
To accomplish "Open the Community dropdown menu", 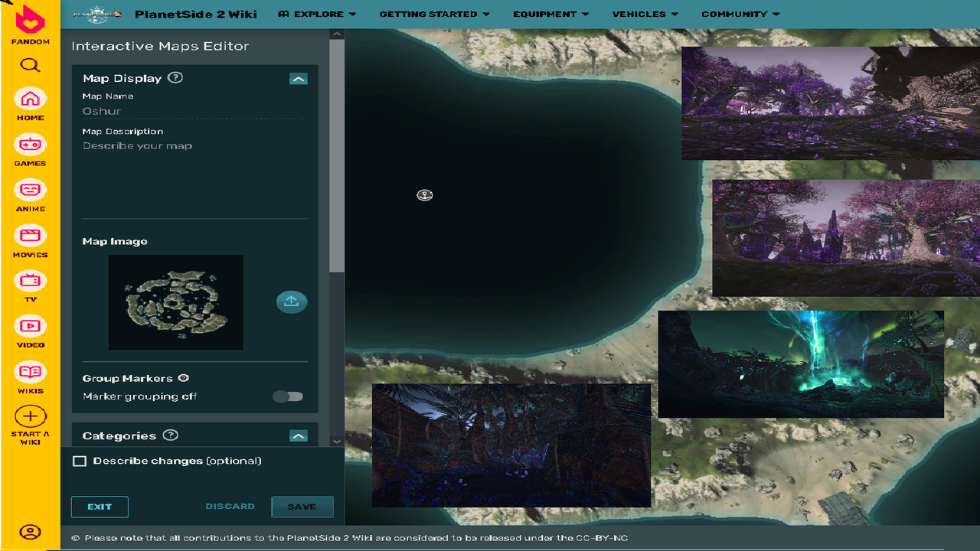I will tap(740, 14).
